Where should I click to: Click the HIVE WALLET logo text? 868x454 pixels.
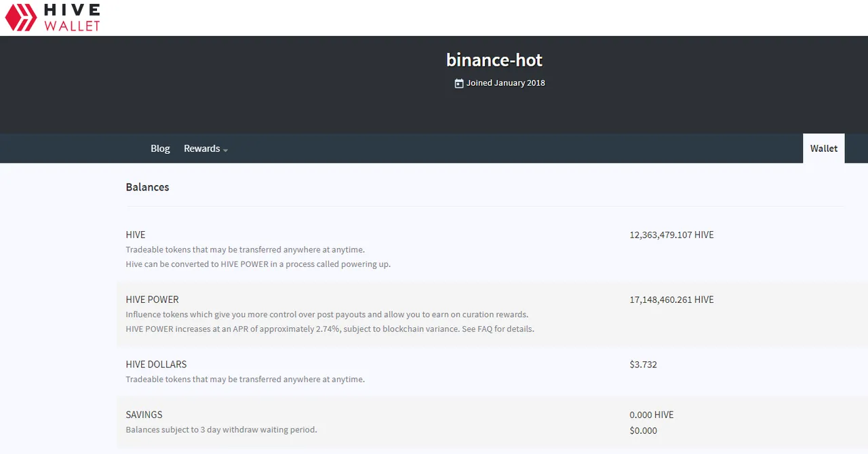[x=72, y=18]
